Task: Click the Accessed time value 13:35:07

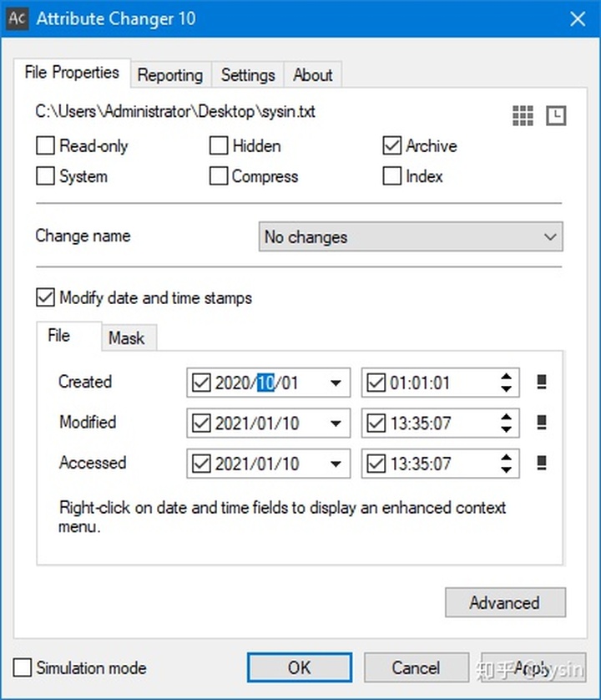Action: [421, 464]
